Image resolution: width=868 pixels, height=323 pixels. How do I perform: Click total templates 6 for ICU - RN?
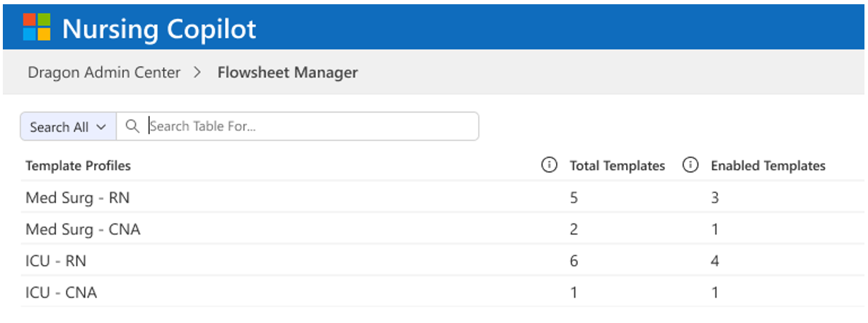click(574, 261)
